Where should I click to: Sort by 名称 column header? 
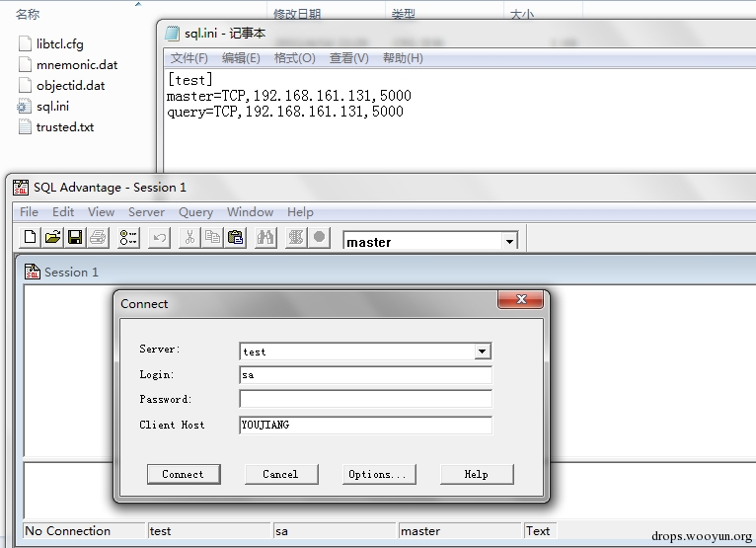(x=28, y=14)
